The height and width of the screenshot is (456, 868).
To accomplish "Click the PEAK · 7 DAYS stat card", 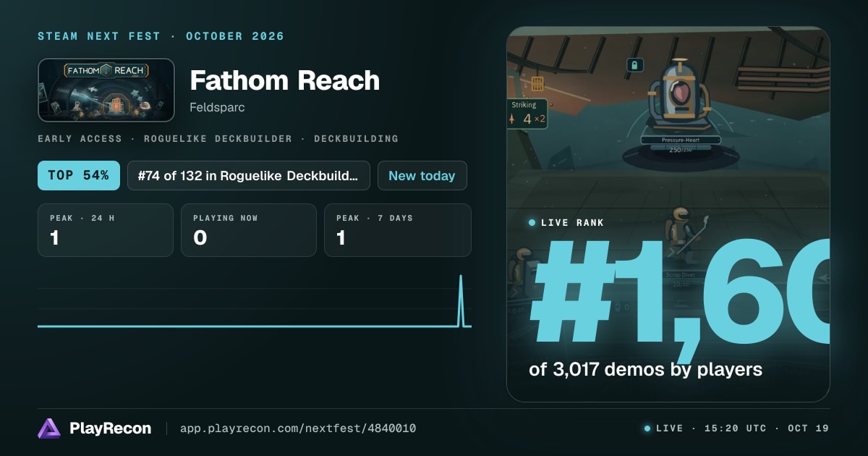I will [398, 230].
